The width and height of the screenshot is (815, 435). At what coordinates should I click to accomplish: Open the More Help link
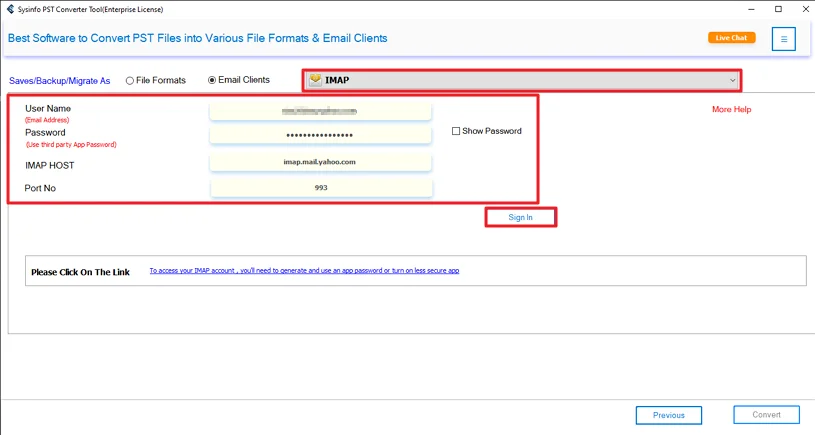[x=731, y=109]
